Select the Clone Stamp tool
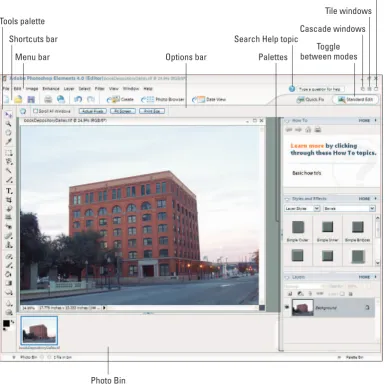Viewport: 385px width, 385px height. 9,245
